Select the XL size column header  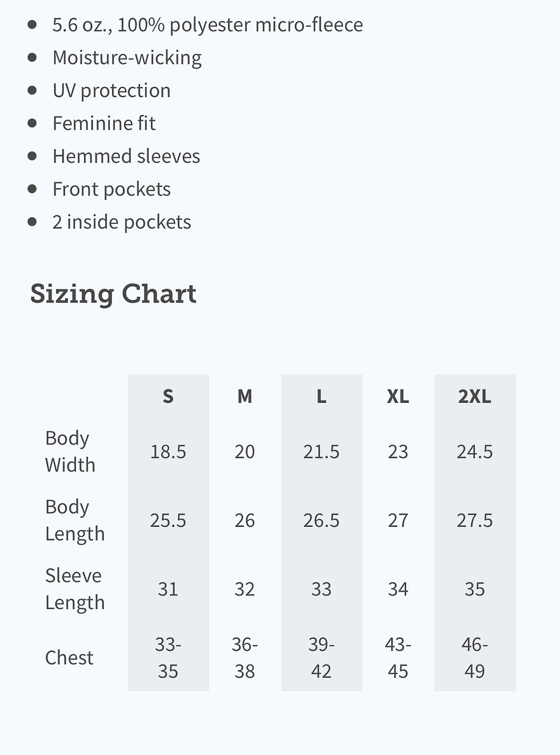click(398, 396)
